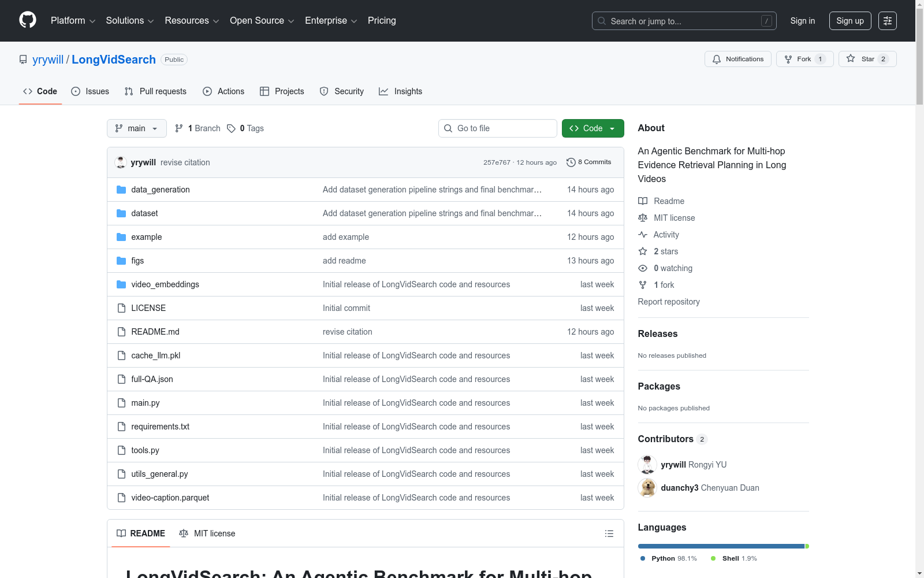
Task: Open the README outline list icon
Action: tap(609, 533)
